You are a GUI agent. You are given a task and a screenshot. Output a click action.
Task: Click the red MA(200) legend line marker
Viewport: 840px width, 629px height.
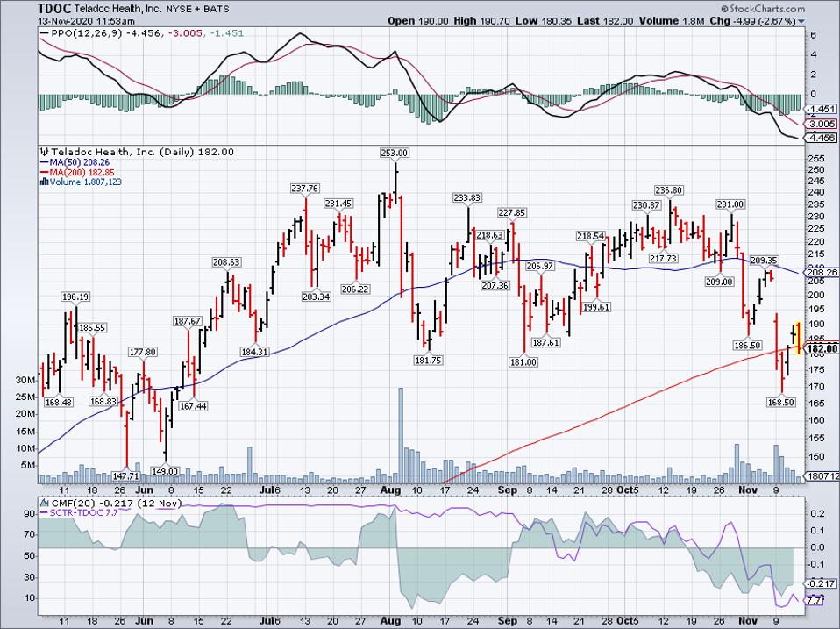[x=44, y=173]
